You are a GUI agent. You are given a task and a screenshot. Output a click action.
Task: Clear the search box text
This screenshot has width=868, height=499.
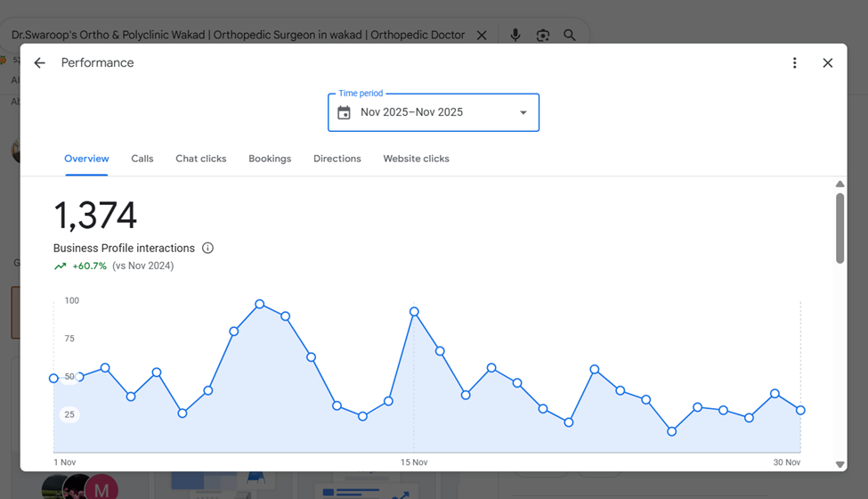pos(482,36)
